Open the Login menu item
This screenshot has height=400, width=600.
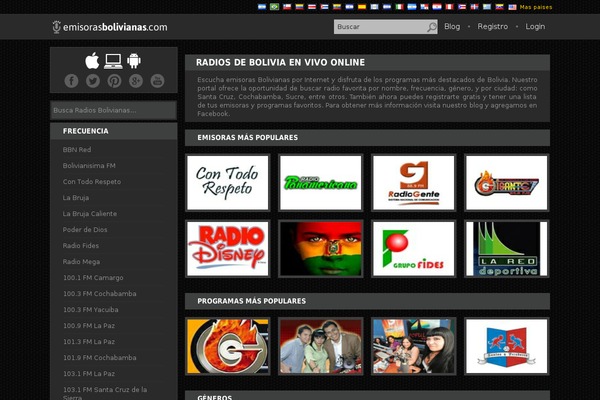click(x=535, y=26)
